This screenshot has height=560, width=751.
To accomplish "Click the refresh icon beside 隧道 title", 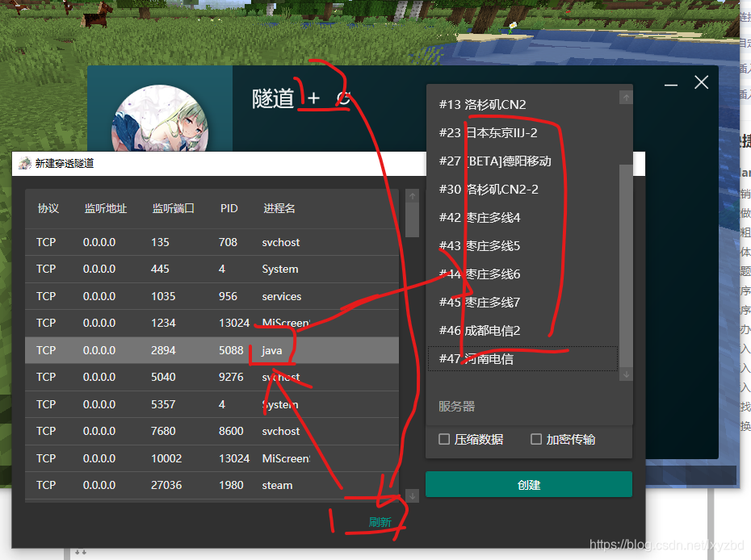I will (343, 98).
